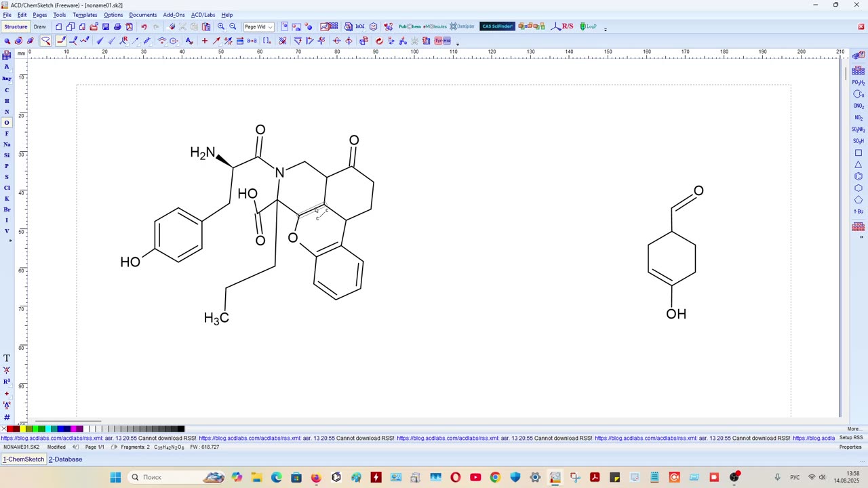Zoom in magnifier icon
The width and height of the screenshot is (868, 488).
pos(221,26)
